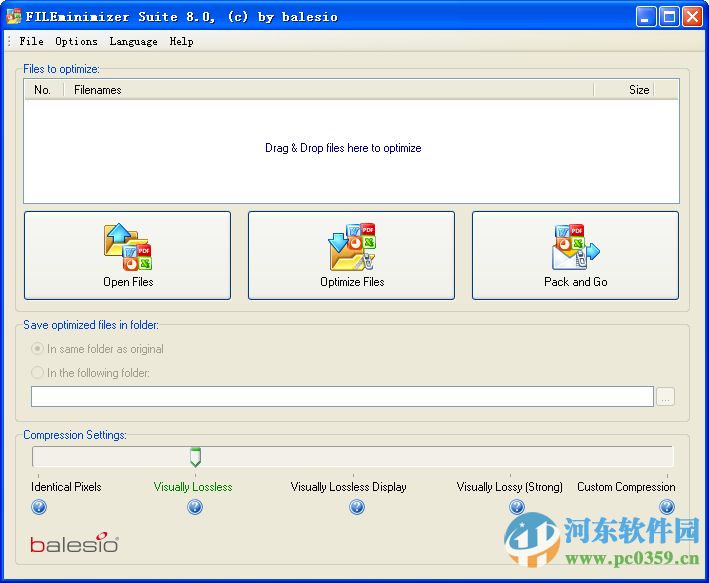Click the 'Visually Lossless' label
This screenshot has width=709, height=583.
(x=193, y=487)
